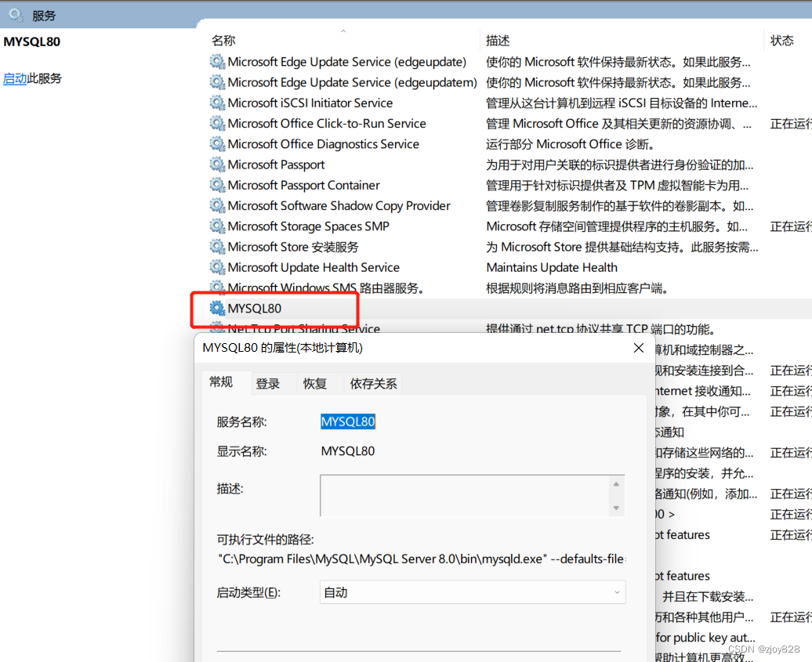812x662 pixels.
Task: Click the Microsoft iSCSI Initiator Service icon
Action: tap(217, 103)
